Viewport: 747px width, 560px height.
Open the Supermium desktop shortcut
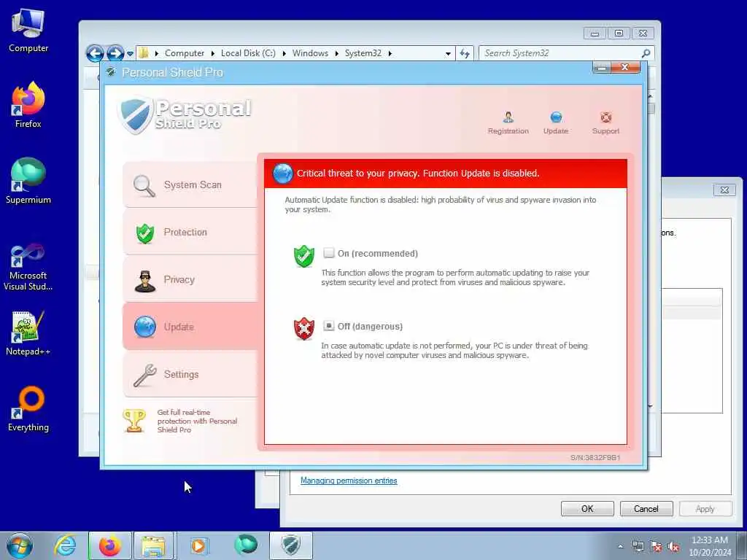click(28, 181)
